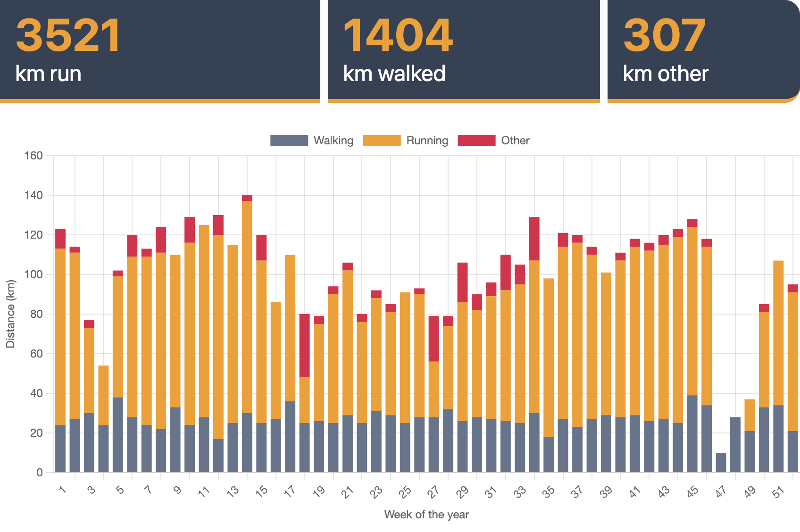
Task: Select the 'Distance (km)' axis label
Action: pos(12,311)
